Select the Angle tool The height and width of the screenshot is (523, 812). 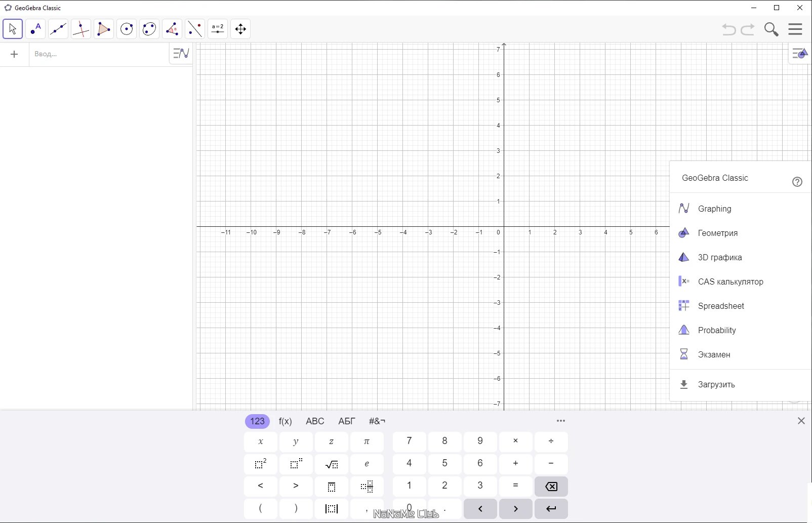tap(172, 29)
